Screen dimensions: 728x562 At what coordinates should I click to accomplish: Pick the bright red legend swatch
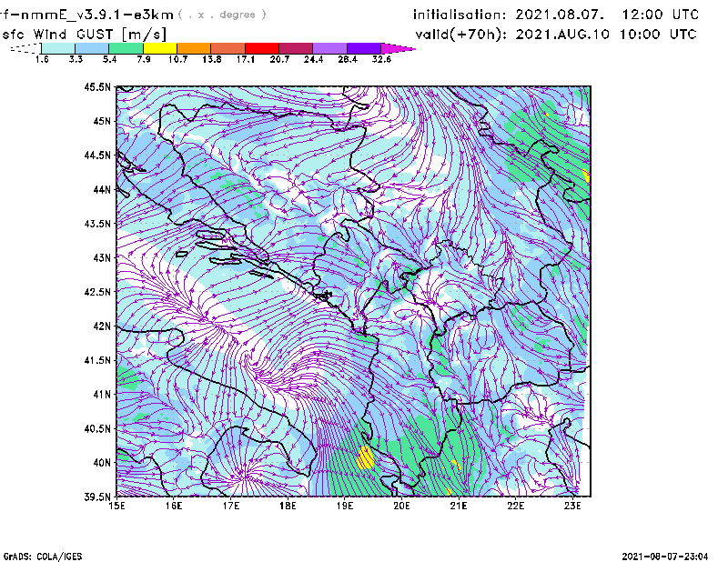point(262,48)
